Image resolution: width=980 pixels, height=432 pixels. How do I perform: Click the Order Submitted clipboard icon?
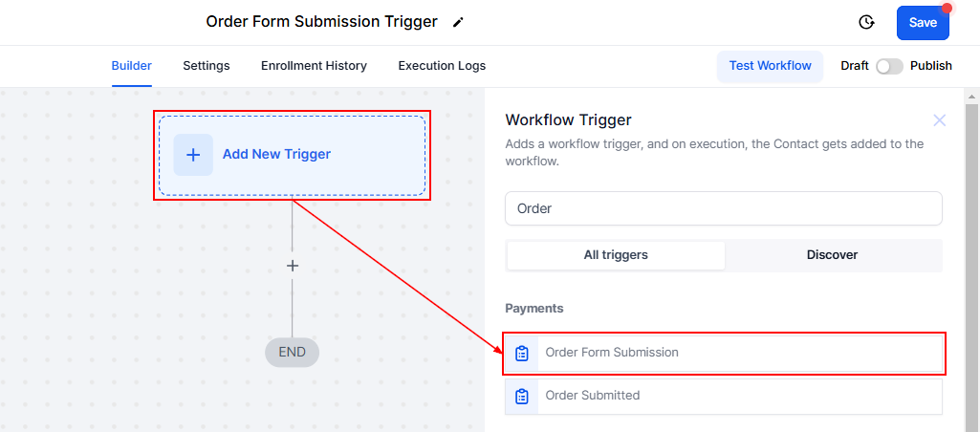[522, 396]
